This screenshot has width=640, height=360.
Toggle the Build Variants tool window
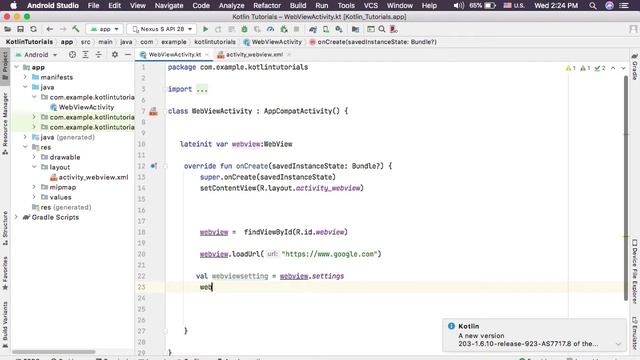coord(5,324)
